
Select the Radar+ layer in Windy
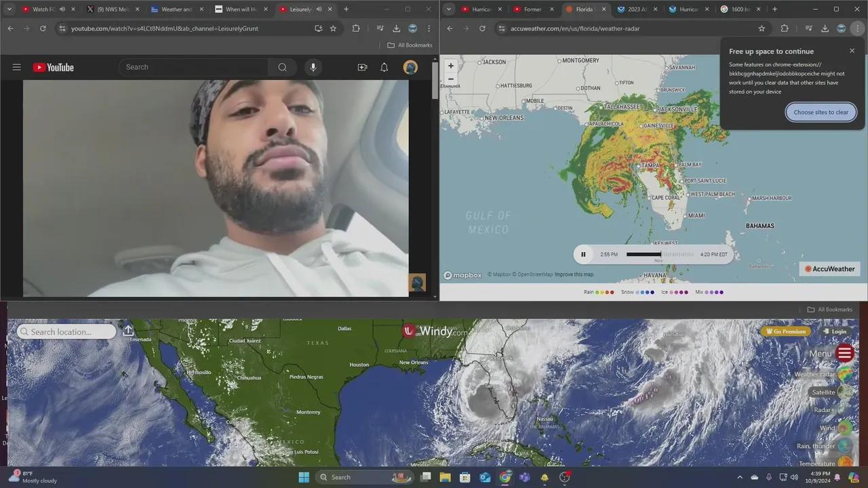pos(833,410)
